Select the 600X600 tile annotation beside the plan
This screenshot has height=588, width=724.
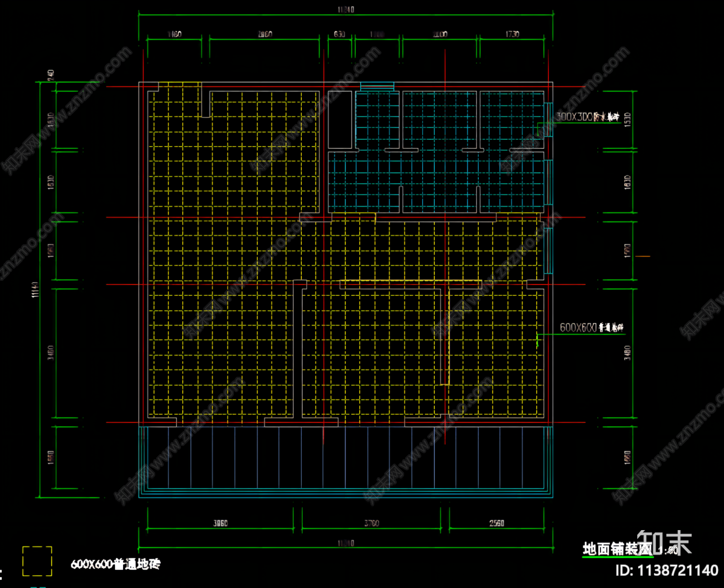coord(591,327)
